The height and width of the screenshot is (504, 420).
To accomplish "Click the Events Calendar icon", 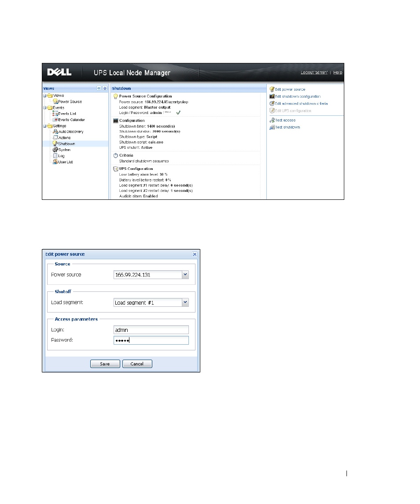I will (55, 120).
